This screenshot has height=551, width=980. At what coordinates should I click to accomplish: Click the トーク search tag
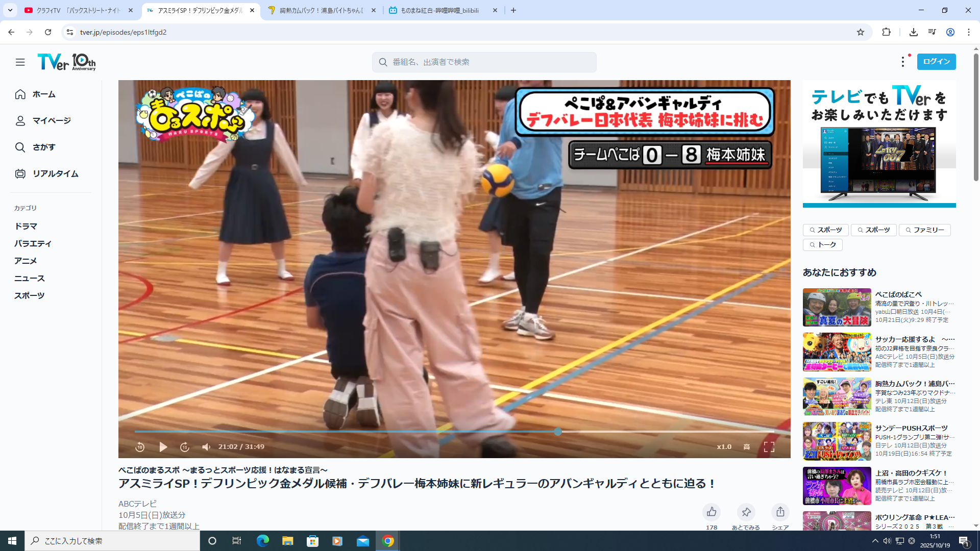pos(822,245)
